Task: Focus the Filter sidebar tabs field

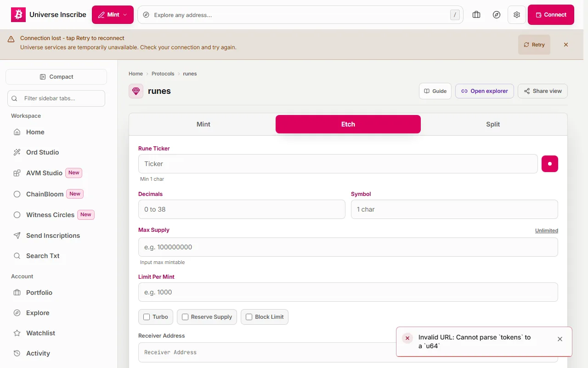Action: (56, 98)
